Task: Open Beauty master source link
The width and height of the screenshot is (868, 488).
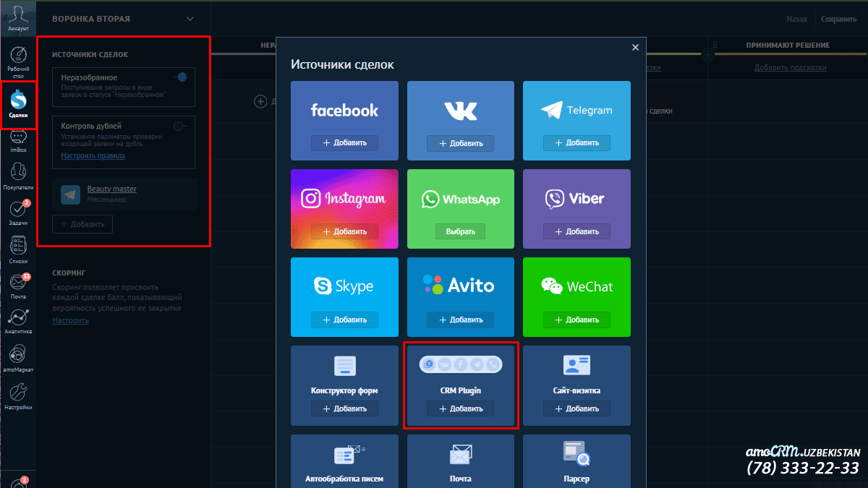Action: (x=111, y=189)
